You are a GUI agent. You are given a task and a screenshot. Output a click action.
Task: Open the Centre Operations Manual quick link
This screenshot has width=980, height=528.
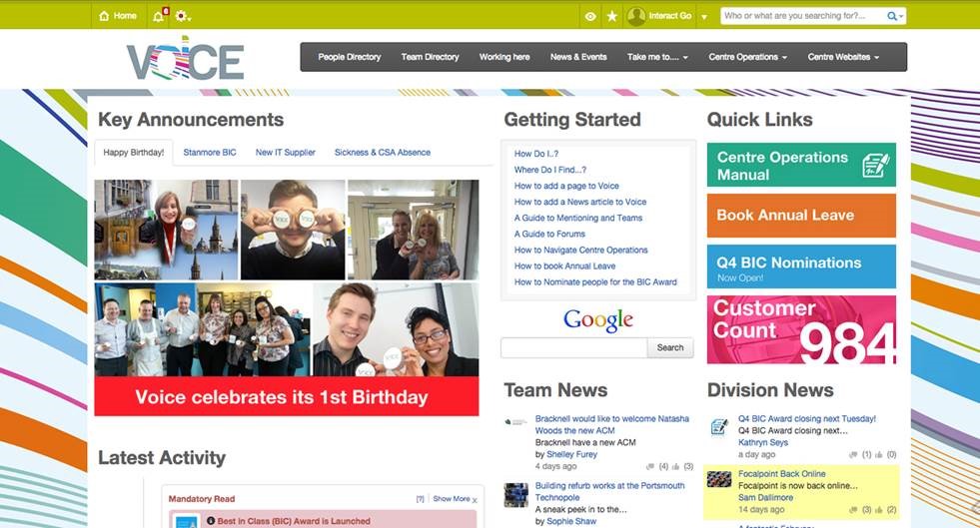point(801,165)
